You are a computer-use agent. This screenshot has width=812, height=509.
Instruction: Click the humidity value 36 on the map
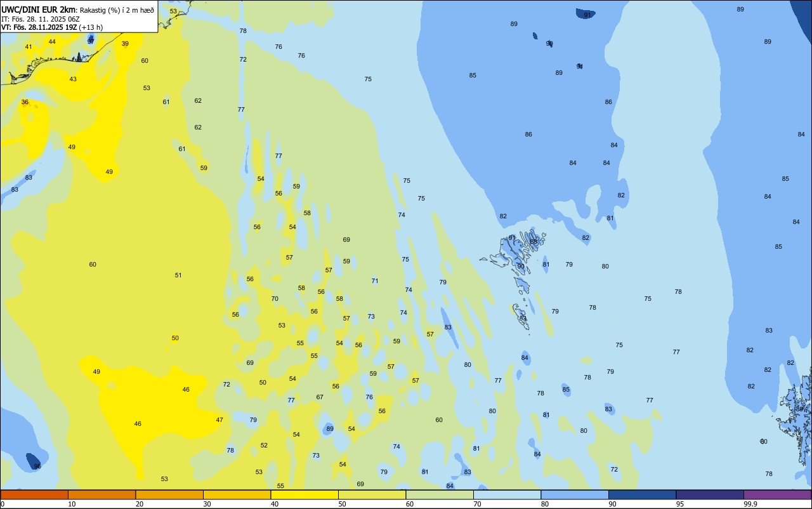25,102
